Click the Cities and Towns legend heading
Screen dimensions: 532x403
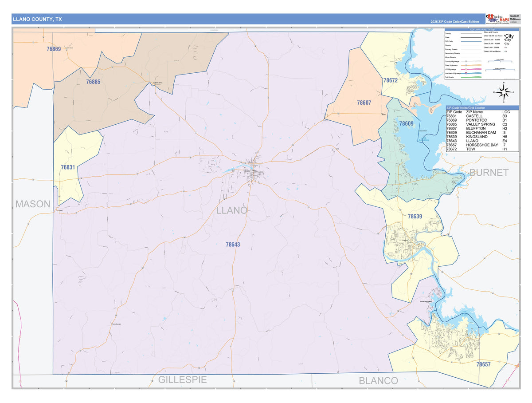click(x=491, y=32)
